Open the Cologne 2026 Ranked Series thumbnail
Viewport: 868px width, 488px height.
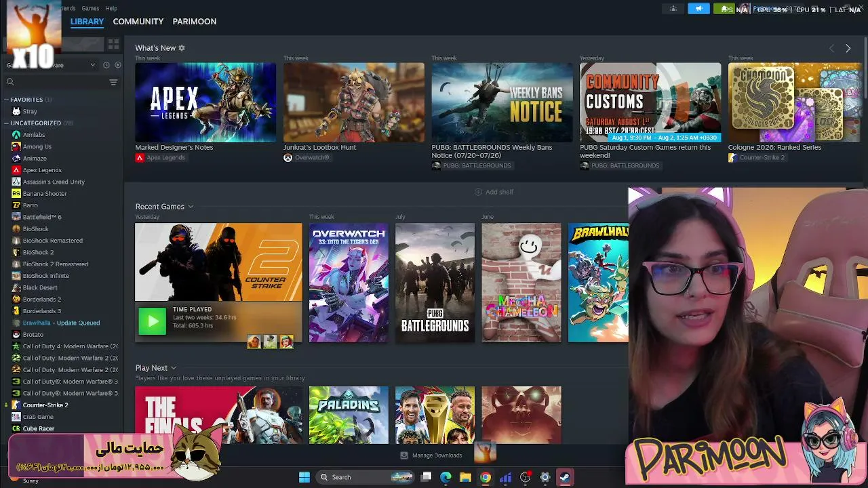tap(795, 102)
